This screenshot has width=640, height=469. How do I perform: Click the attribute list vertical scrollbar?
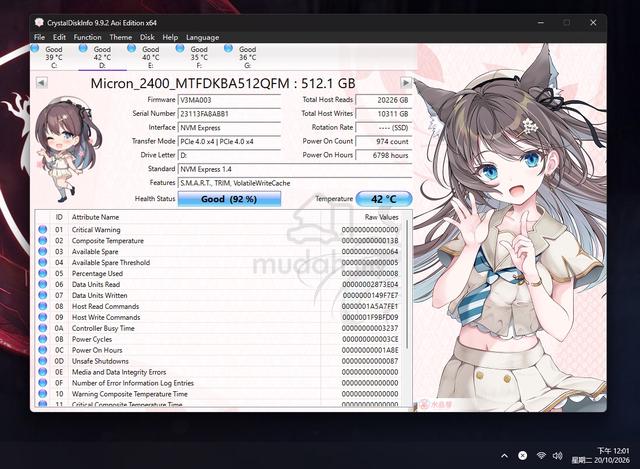(x=407, y=286)
